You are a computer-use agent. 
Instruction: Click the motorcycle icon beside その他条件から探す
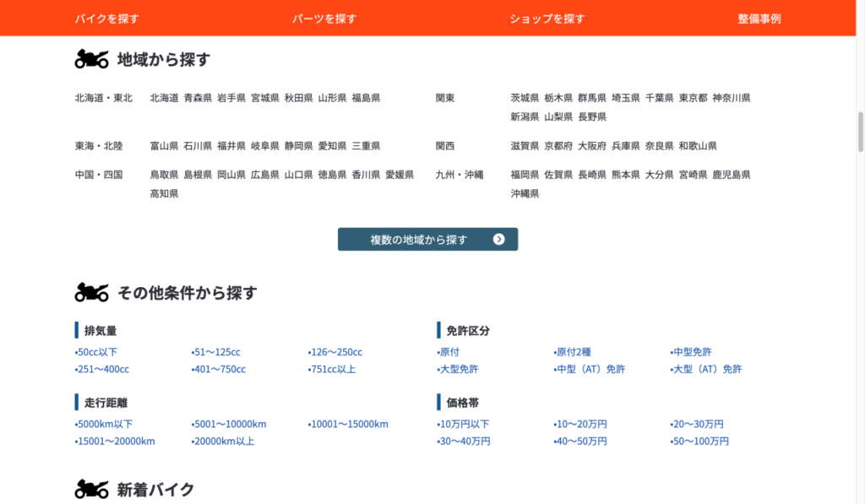[x=91, y=293]
